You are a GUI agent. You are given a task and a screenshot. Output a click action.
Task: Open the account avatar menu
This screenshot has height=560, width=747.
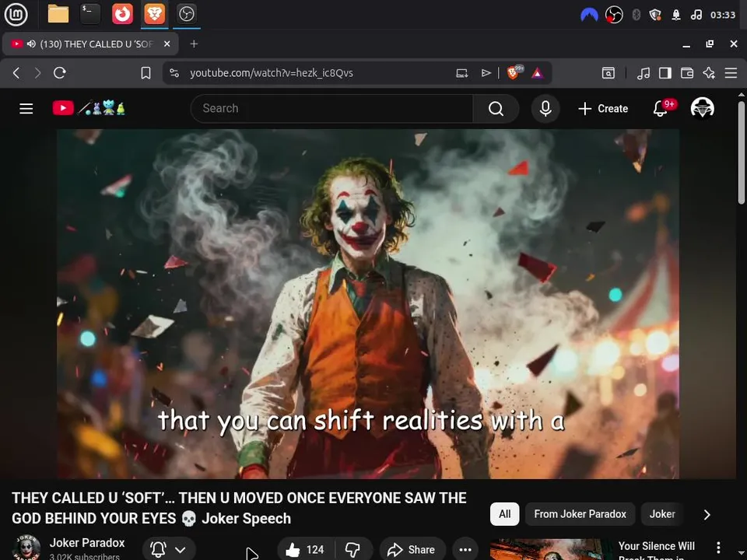click(702, 108)
